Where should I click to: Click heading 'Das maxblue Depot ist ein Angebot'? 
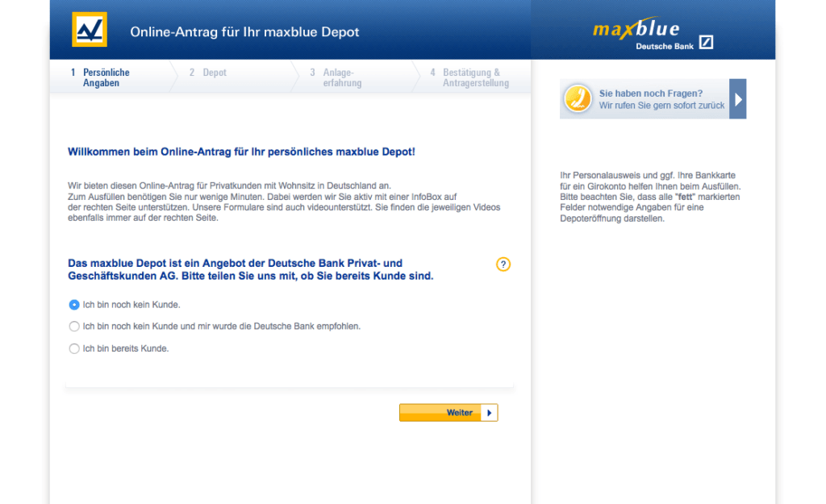pos(250,269)
